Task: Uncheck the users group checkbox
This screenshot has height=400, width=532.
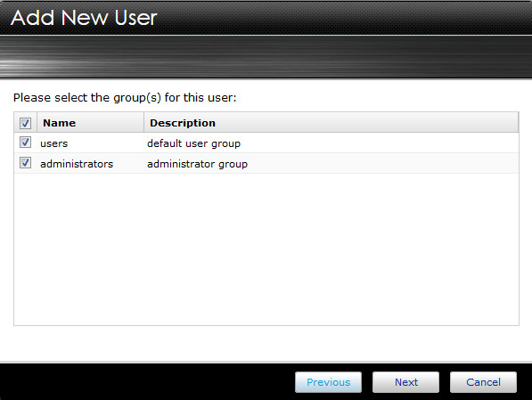Action: point(26,143)
